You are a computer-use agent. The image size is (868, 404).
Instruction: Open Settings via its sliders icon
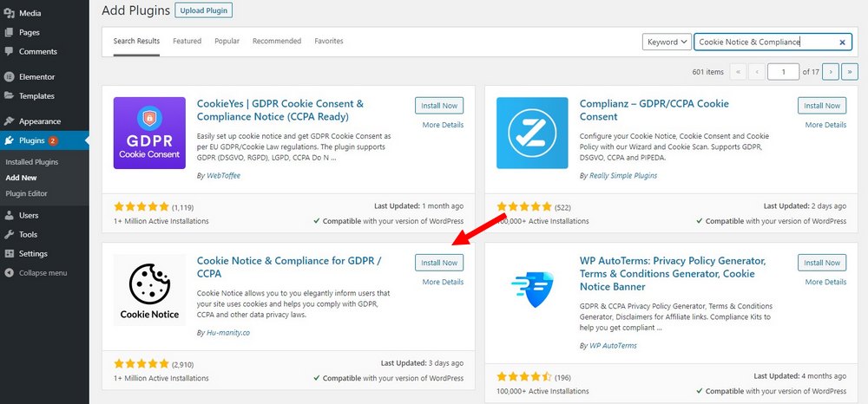(9, 254)
